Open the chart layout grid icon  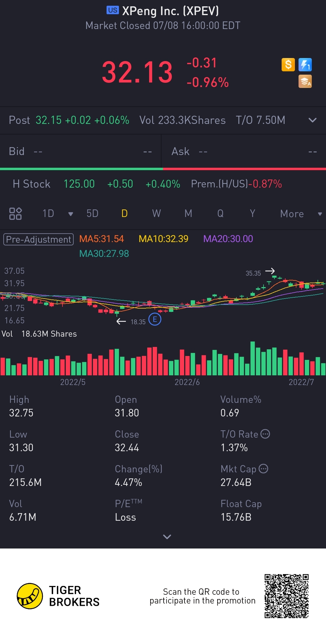click(15, 214)
